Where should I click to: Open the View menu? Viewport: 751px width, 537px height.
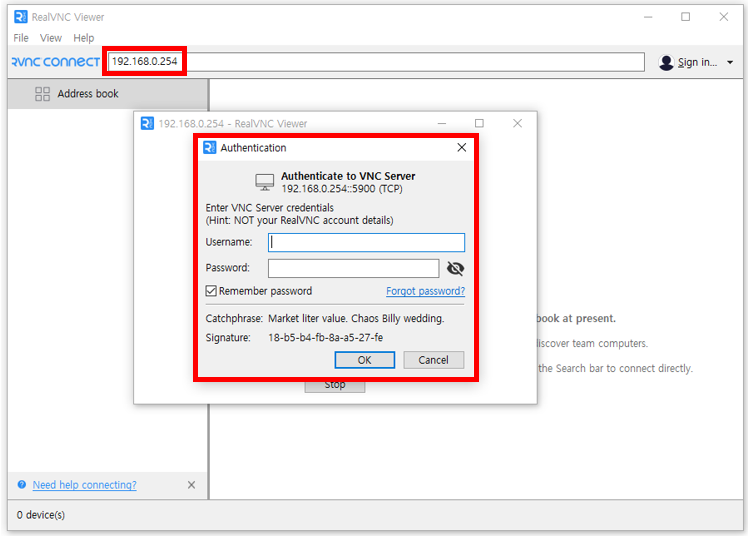pos(50,38)
